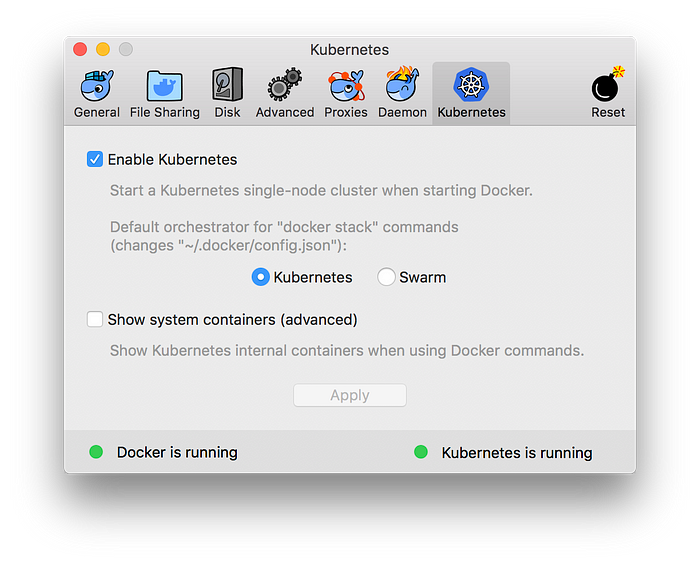Viewport: 700px width, 565px height.
Task: Click the Apply button
Action: [350, 395]
